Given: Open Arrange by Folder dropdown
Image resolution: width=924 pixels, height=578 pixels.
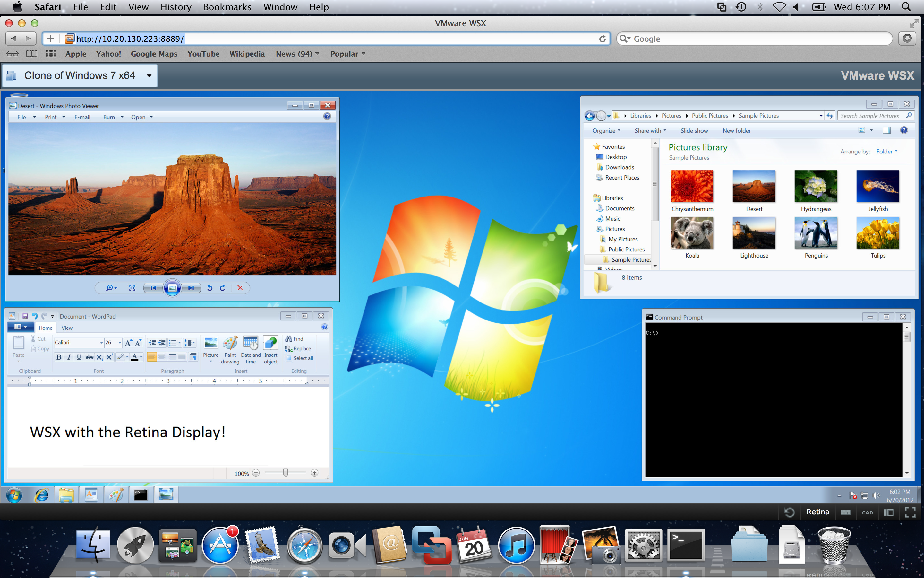Looking at the screenshot, I should (886, 152).
